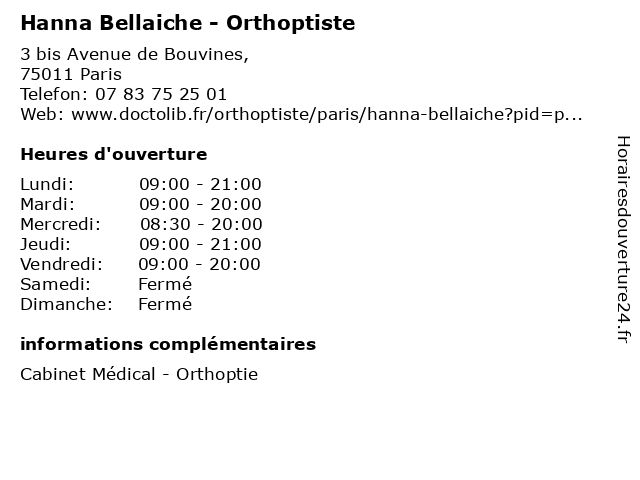Image resolution: width=640 pixels, height=480 pixels.
Task: Click the phone number 07 83 75 25 01
Action: coord(162,94)
